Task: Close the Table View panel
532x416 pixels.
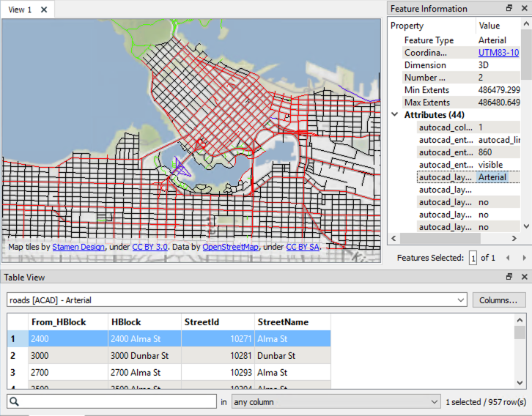Action: (x=524, y=277)
